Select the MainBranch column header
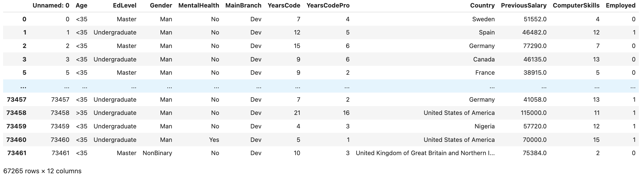Image resolution: width=644 pixels, height=180 pixels. (x=243, y=5)
